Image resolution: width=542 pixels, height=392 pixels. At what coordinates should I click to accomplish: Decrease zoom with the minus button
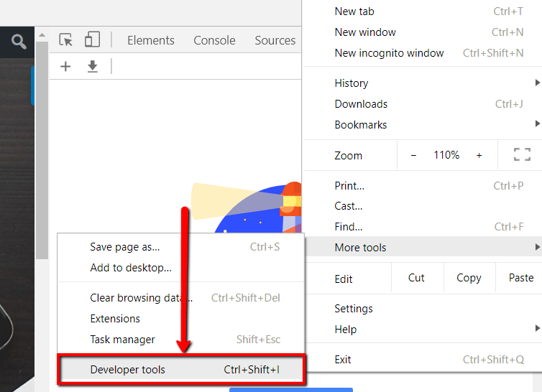click(413, 155)
